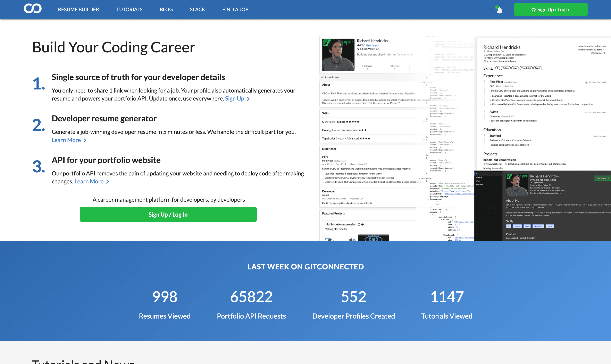Viewport: 611px width, 364px height.
Task: Click Richard Hendricks profile photo thumbnail
Action: (x=338, y=55)
